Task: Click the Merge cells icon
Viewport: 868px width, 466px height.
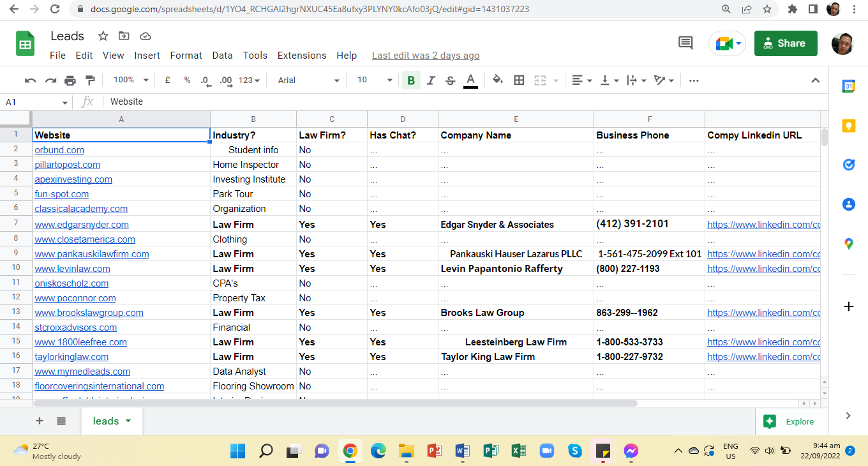Action: 540,80
